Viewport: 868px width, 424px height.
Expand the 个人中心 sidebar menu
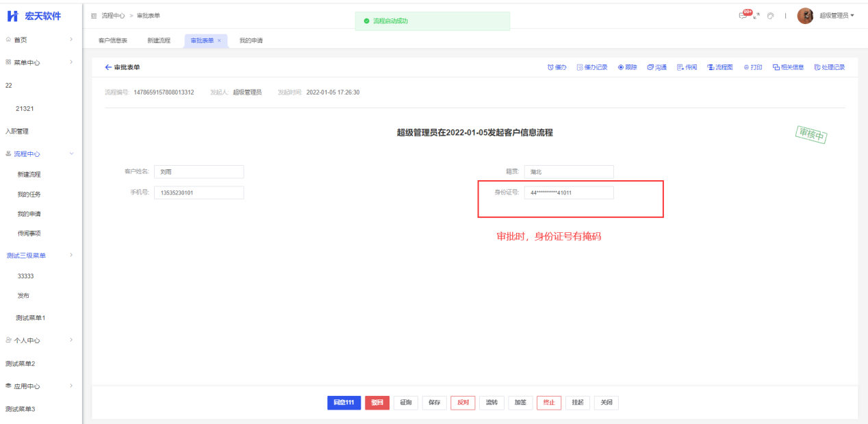tap(71, 340)
